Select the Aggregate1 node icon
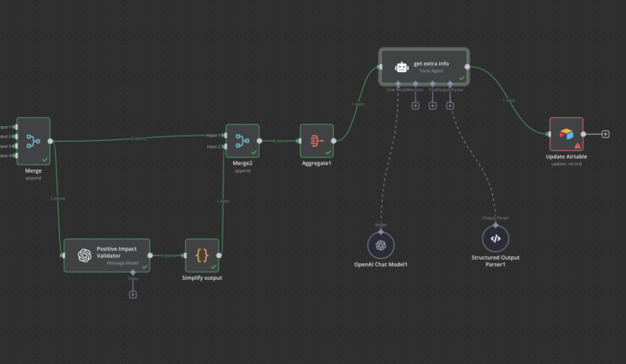The width and height of the screenshot is (626, 364). pos(316,141)
